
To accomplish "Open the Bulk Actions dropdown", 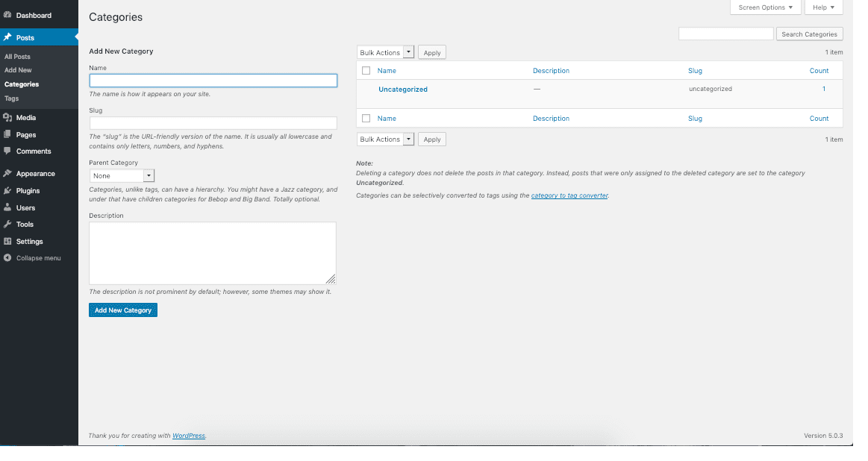I will [385, 52].
